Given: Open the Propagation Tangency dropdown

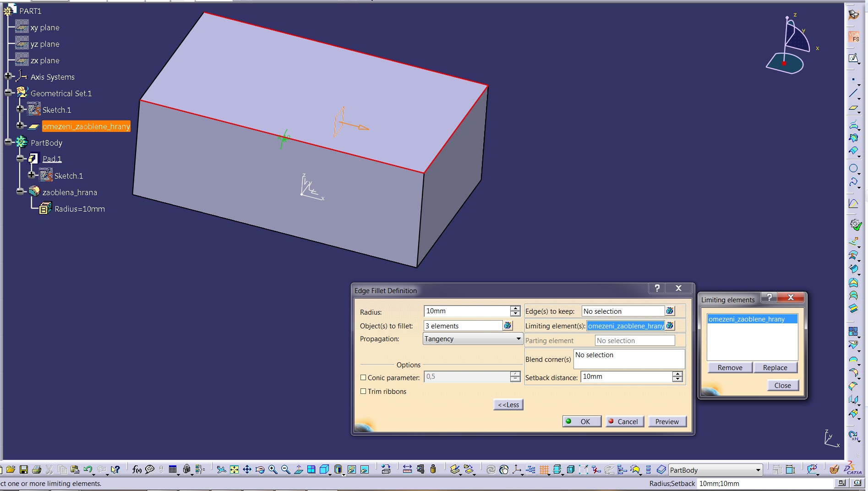Looking at the screenshot, I should [x=518, y=339].
